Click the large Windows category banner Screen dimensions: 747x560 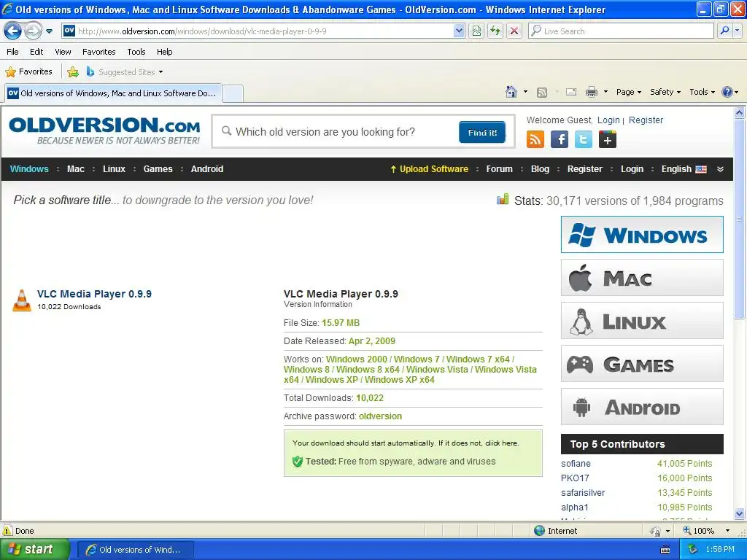point(642,234)
